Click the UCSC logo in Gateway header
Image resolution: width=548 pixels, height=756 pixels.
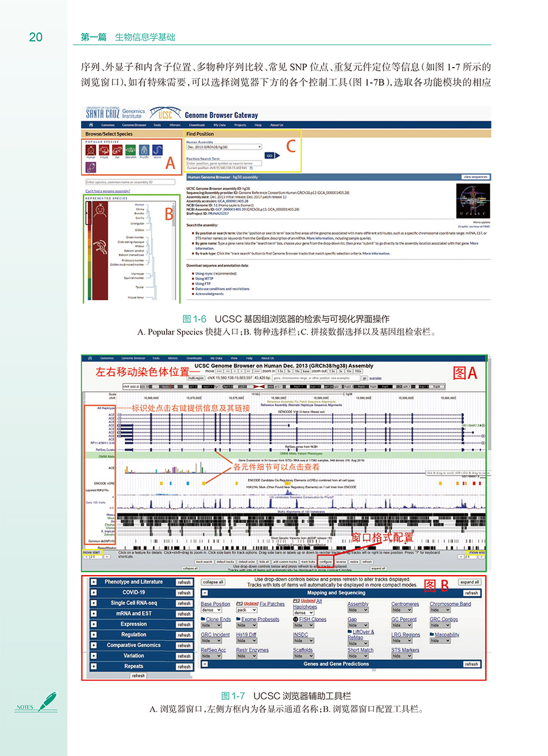click(166, 114)
